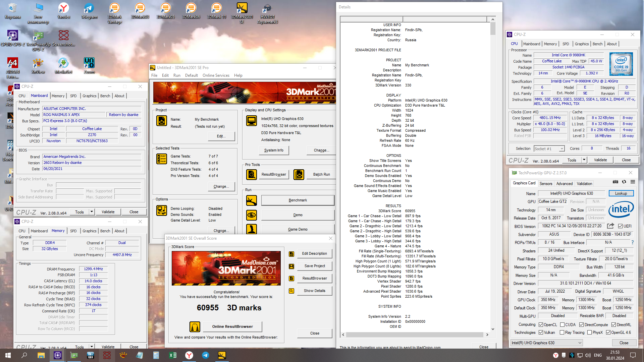Open the MediaGet desktop icon

[63, 66]
